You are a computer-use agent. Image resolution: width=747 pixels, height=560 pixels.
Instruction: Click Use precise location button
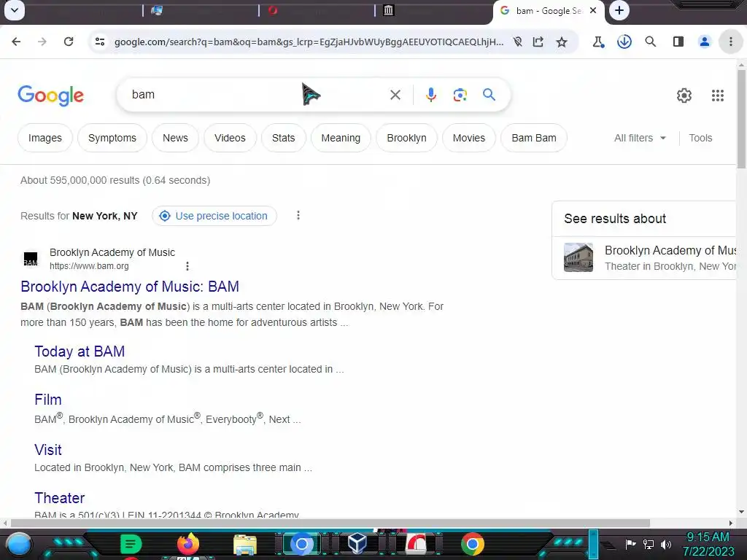tap(214, 216)
